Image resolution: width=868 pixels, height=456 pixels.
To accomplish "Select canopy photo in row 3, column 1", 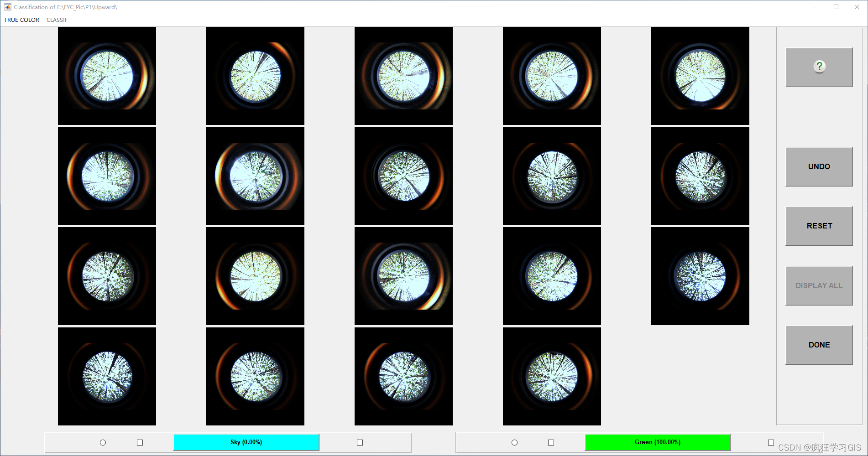I will 107,276.
